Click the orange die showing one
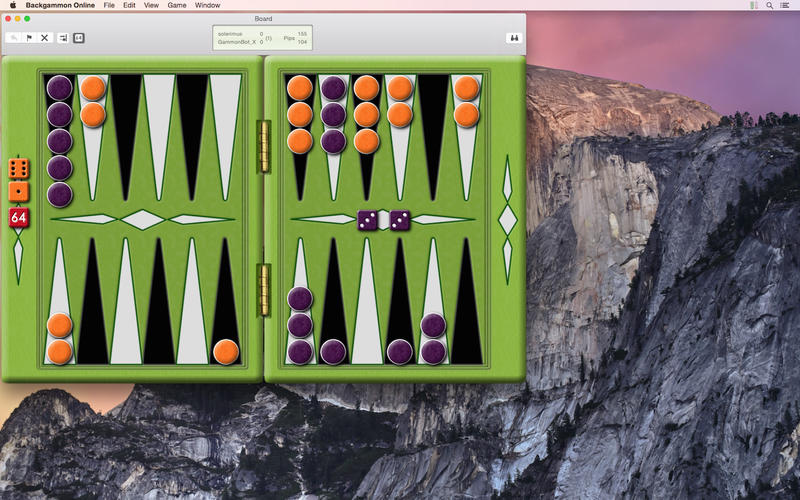Viewport: 800px width, 500px height. click(18, 192)
